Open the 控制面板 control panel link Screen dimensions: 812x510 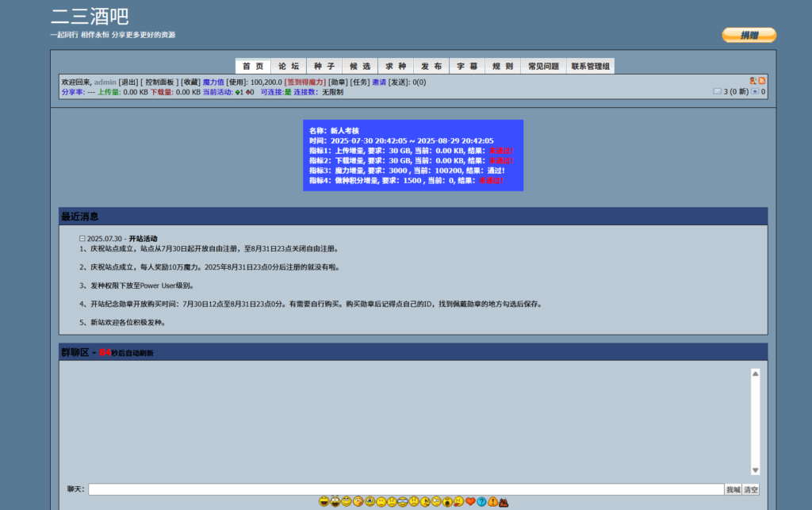[x=159, y=82]
